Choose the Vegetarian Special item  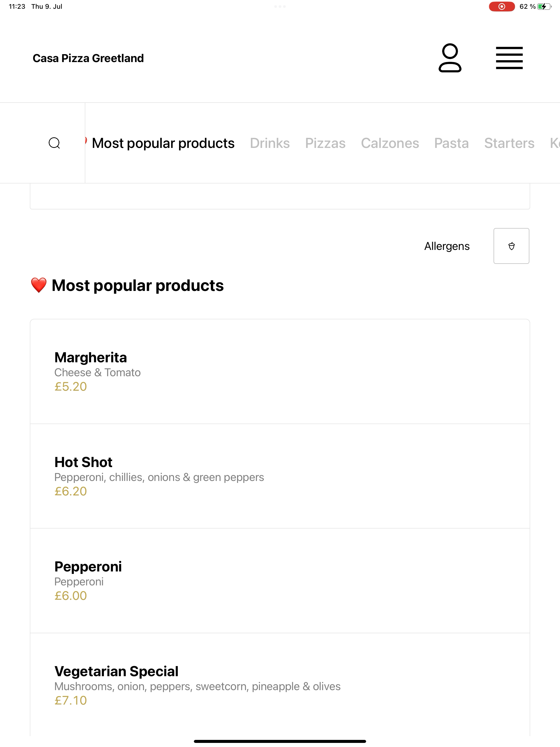click(280, 685)
